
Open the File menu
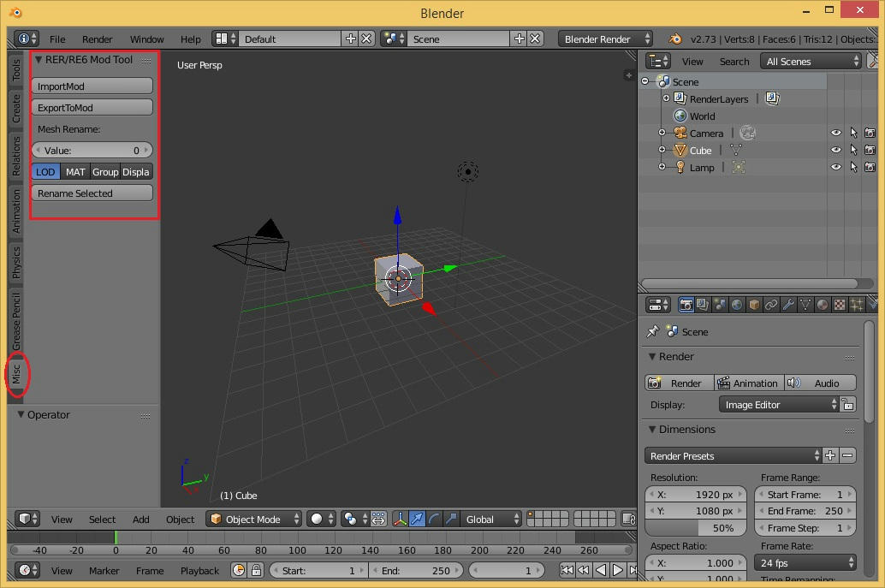coord(57,39)
